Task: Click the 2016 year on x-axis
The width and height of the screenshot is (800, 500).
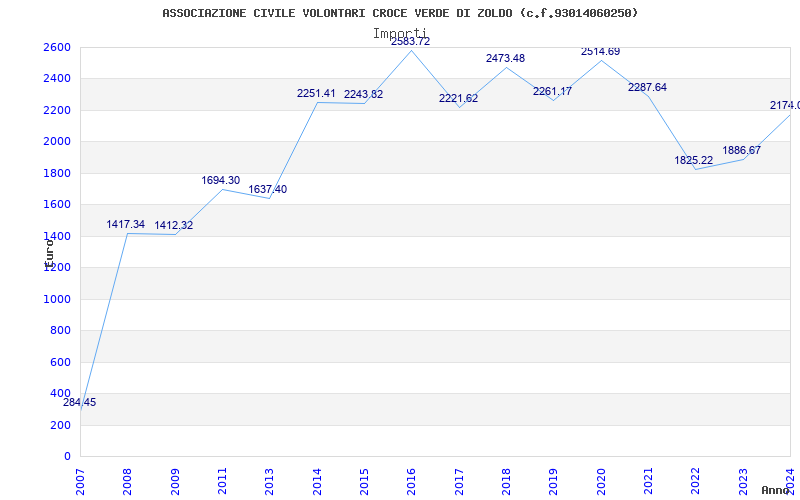Action: pos(411,479)
